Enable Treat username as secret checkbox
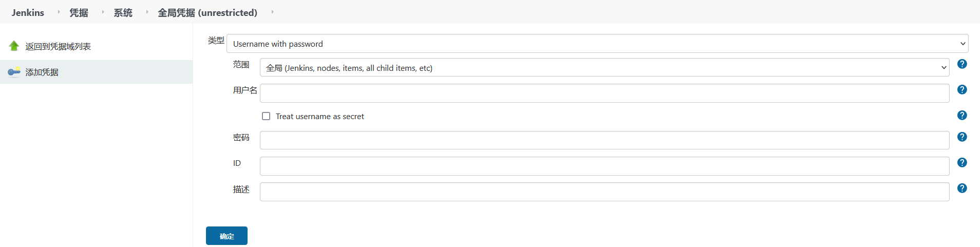980x247 pixels. [x=266, y=116]
